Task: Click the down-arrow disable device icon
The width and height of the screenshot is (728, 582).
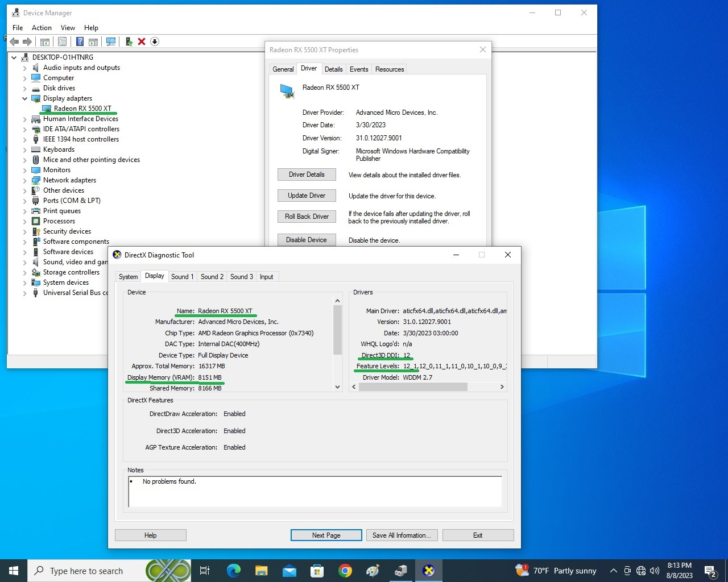Action: point(155,41)
